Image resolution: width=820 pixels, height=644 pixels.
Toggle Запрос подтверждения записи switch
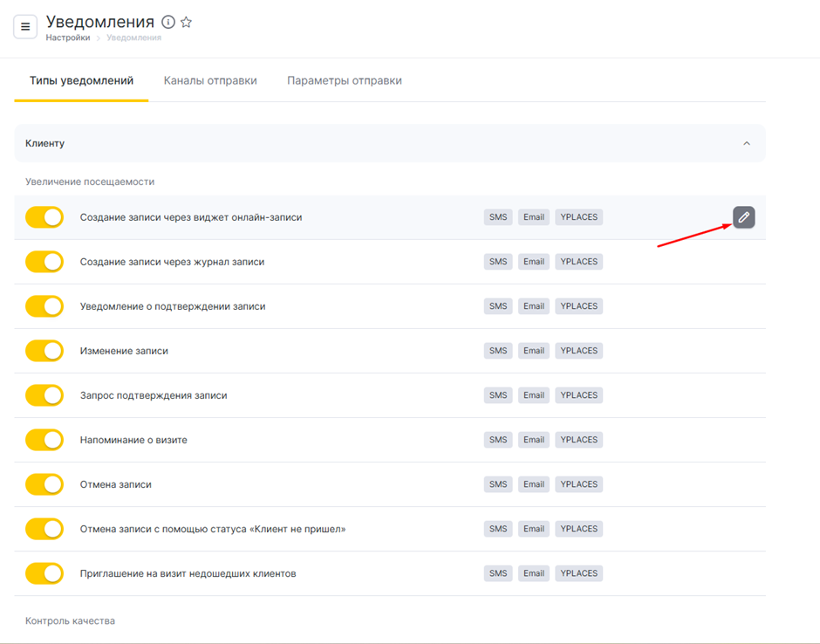(x=44, y=395)
